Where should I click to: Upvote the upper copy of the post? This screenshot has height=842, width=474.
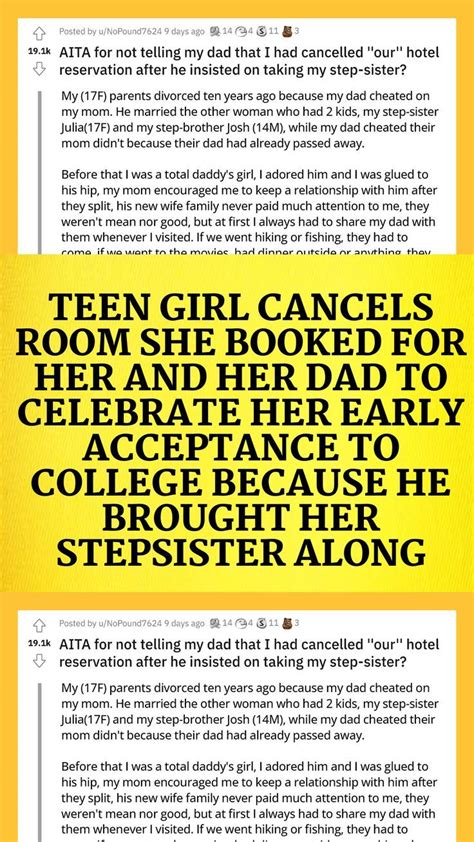click(38, 34)
